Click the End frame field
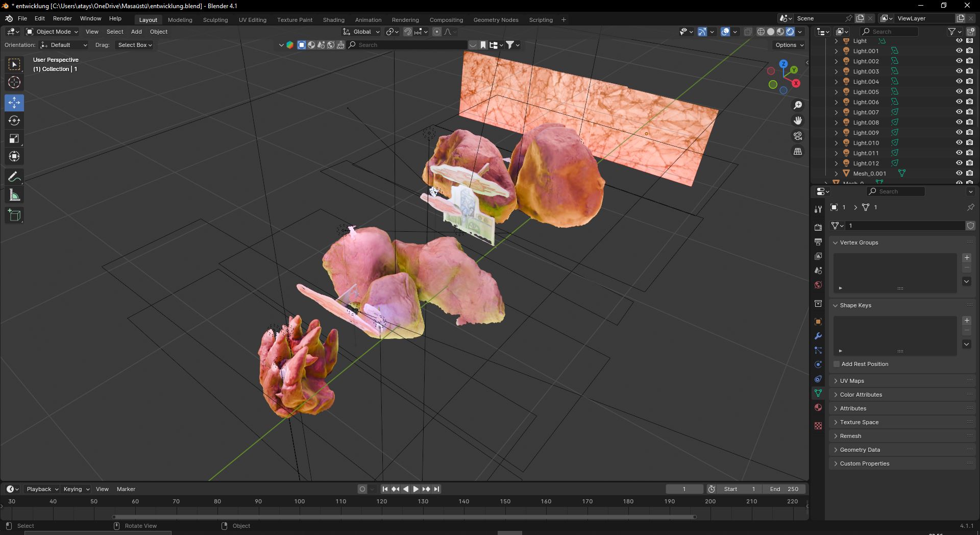The height and width of the screenshot is (535, 980). point(784,489)
